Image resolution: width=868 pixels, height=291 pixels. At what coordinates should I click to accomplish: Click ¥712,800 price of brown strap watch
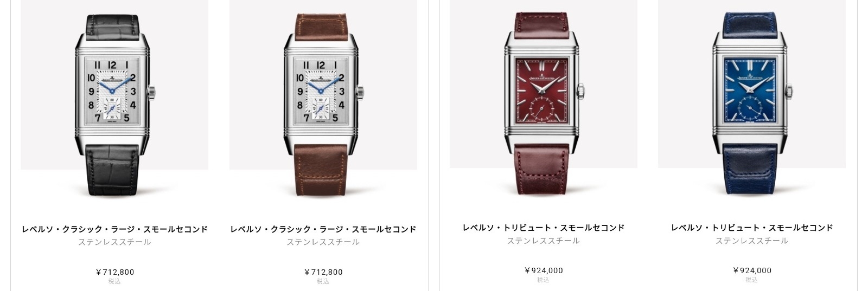click(323, 272)
